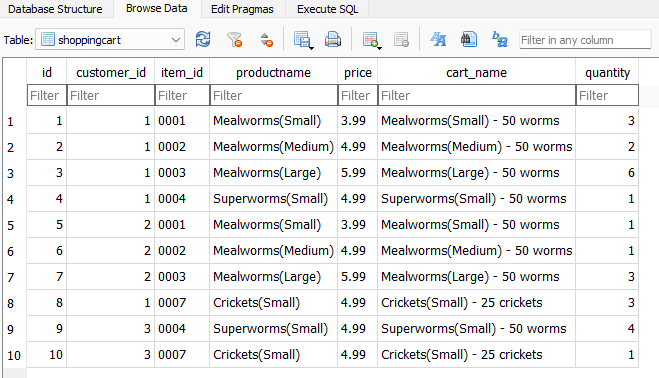Insert new record icon

pos(370,40)
